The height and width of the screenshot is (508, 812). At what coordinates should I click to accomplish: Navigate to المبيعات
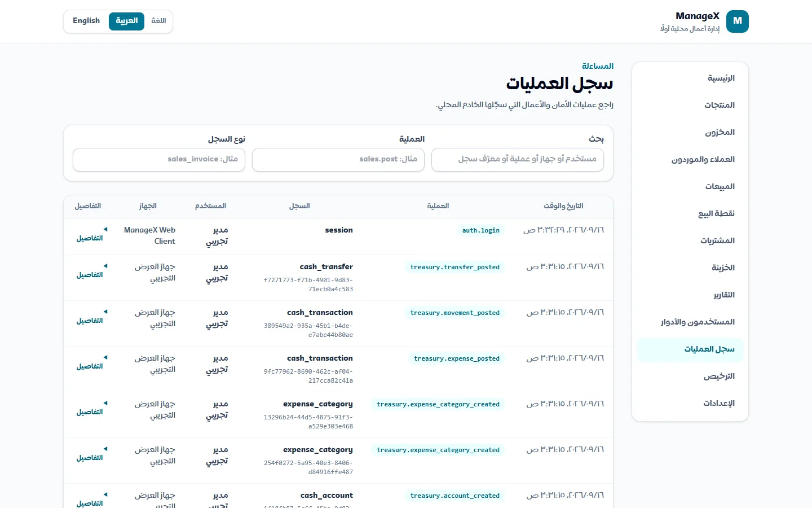690,186
